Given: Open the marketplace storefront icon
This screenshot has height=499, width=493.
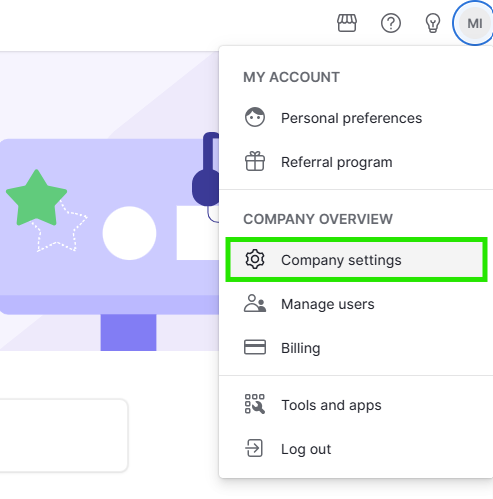Looking at the screenshot, I should point(347,23).
